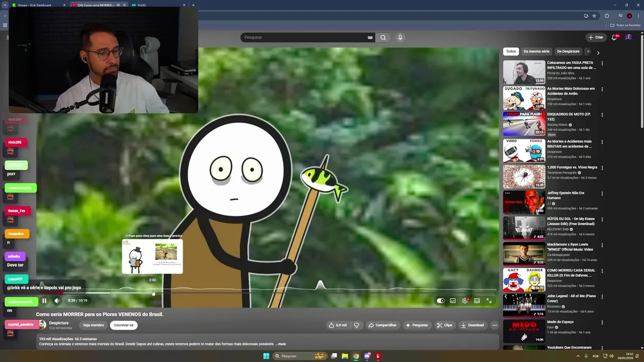Dislike the video

(x=357, y=325)
